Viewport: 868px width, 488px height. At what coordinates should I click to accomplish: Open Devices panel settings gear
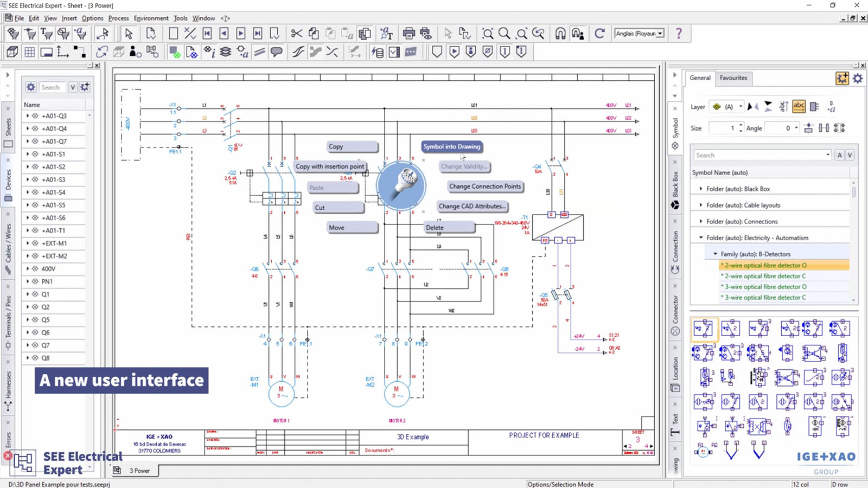click(x=31, y=87)
